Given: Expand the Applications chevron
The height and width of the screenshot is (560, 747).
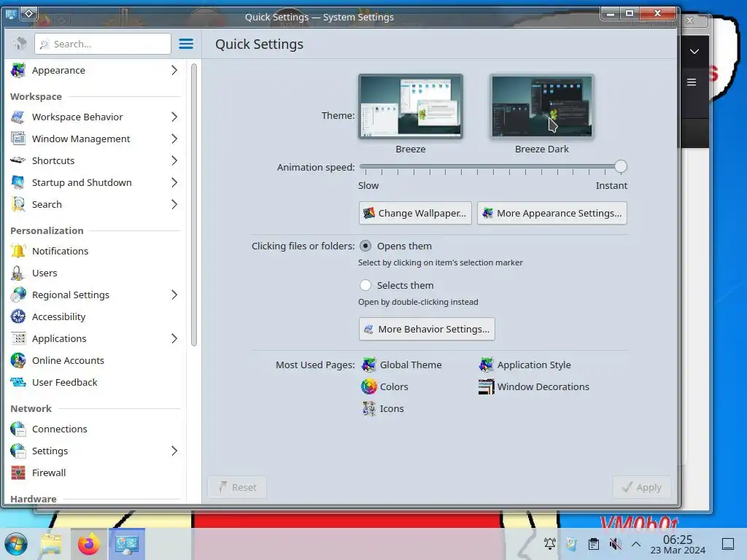Looking at the screenshot, I should coord(174,338).
